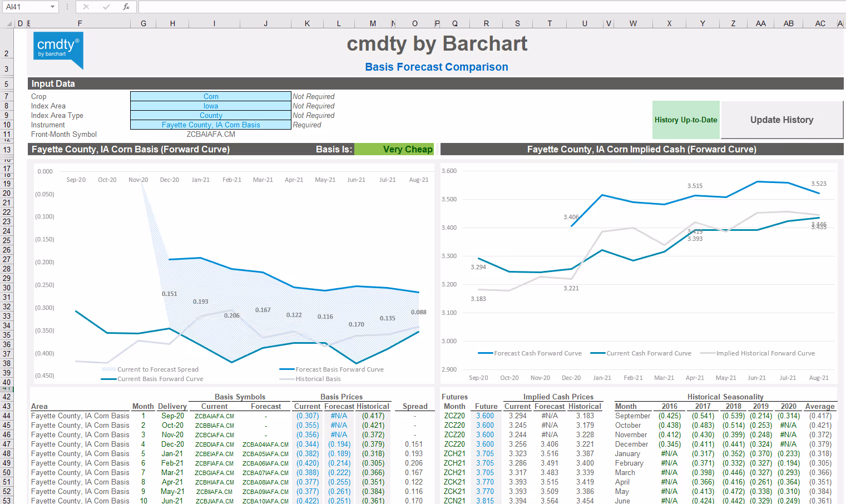Screen dimensions: 846x504
Task: Click forecast symbol ZCBA04IAFA.CM cell
Action: pos(265,444)
